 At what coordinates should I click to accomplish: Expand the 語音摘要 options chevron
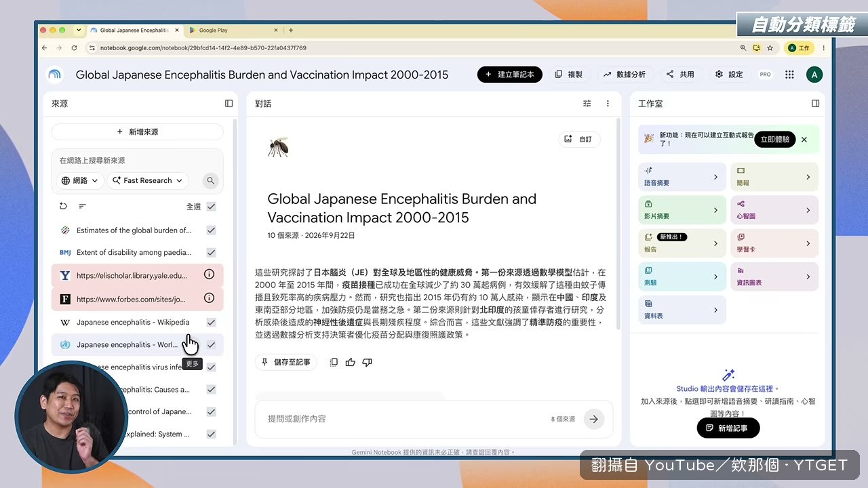coord(715,177)
